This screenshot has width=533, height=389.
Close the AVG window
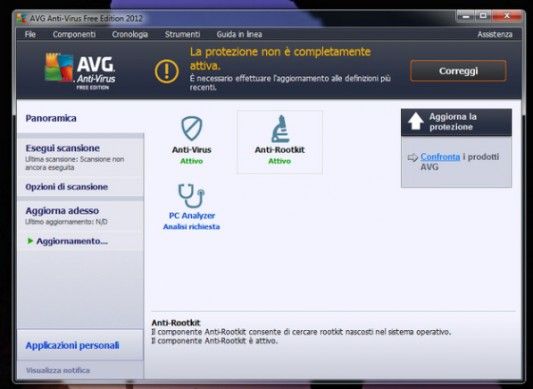click(506, 16)
